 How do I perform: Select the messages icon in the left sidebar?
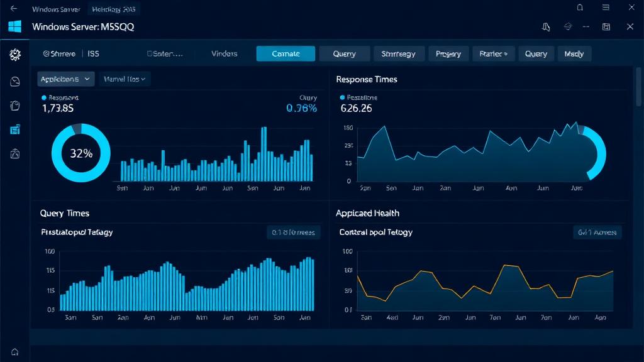[14, 80]
